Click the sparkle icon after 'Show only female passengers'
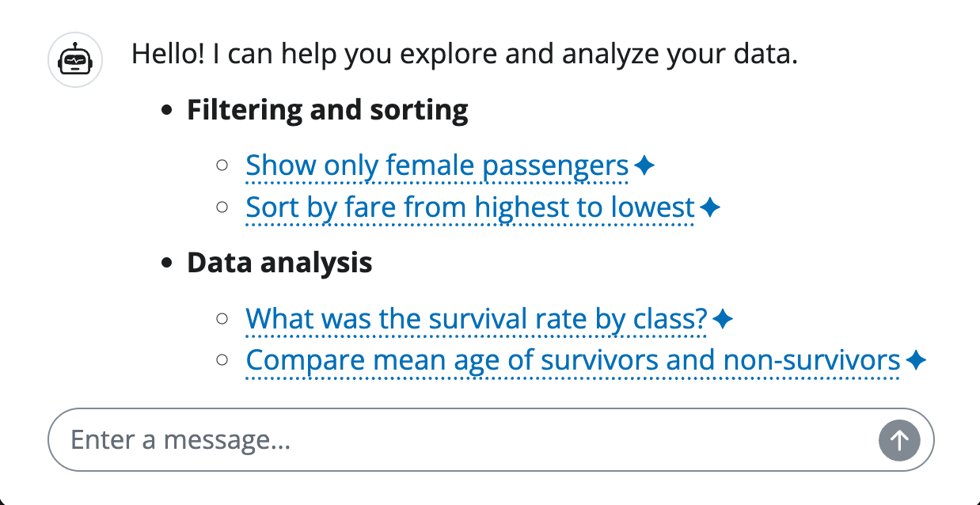Image resolution: width=980 pixels, height=505 pixels. (x=645, y=166)
